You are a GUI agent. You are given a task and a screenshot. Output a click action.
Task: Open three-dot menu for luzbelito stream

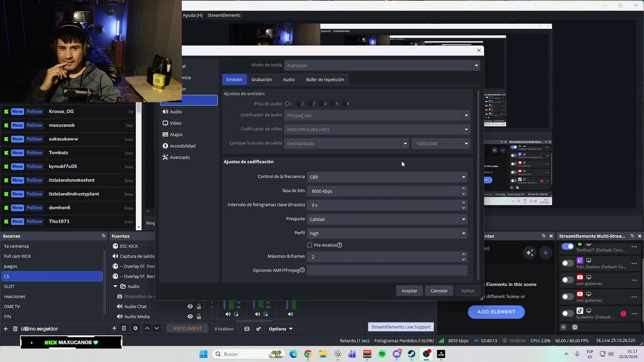pyautogui.click(x=634, y=314)
